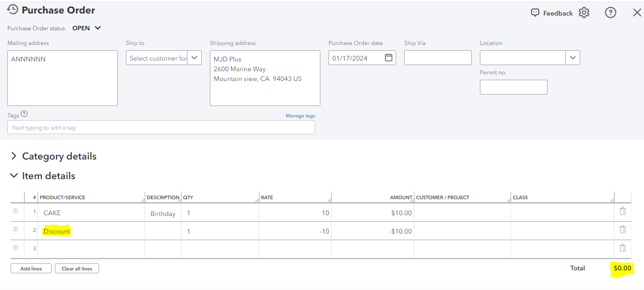Open the Location dropdown arrow

(573, 58)
